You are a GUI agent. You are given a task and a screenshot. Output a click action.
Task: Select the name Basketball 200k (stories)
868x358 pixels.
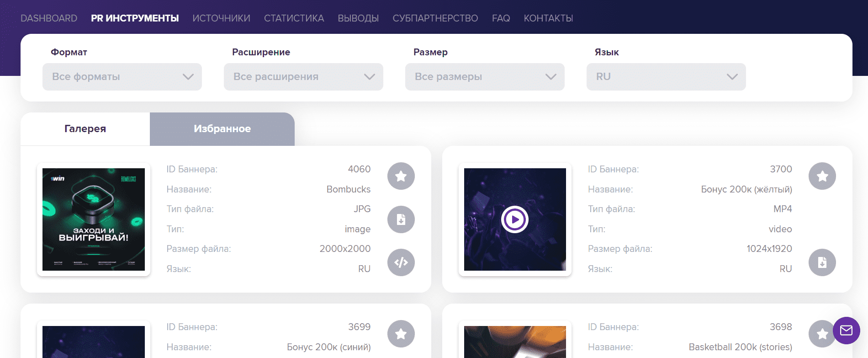741,347
